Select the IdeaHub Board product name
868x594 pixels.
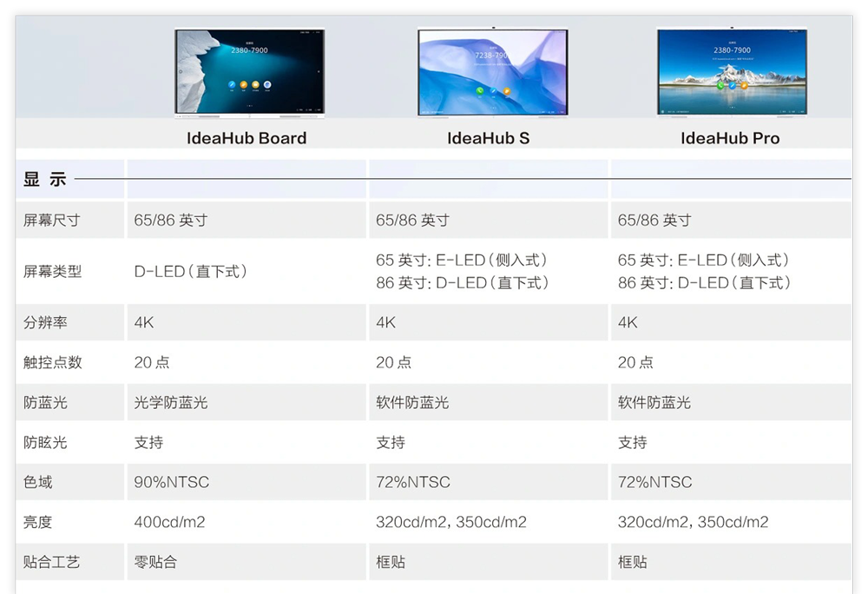click(x=247, y=138)
